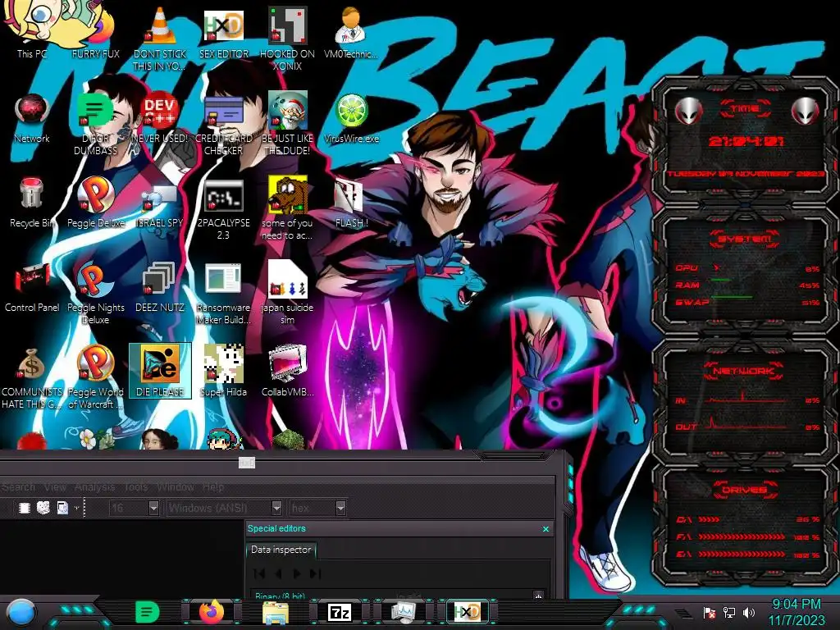Open the system monitor taskbar icon
Image resolution: width=840 pixels, height=630 pixels.
(x=404, y=612)
